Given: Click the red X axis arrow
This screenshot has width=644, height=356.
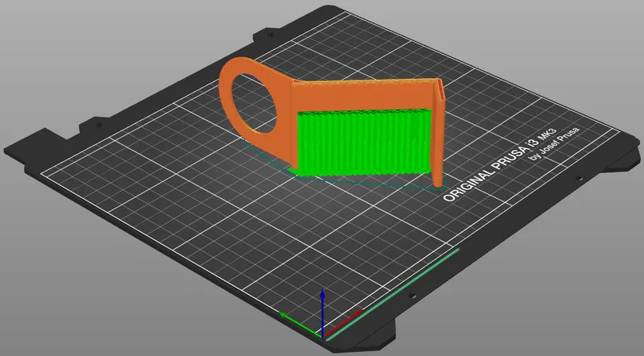Looking at the screenshot, I should [x=344, y=324].
